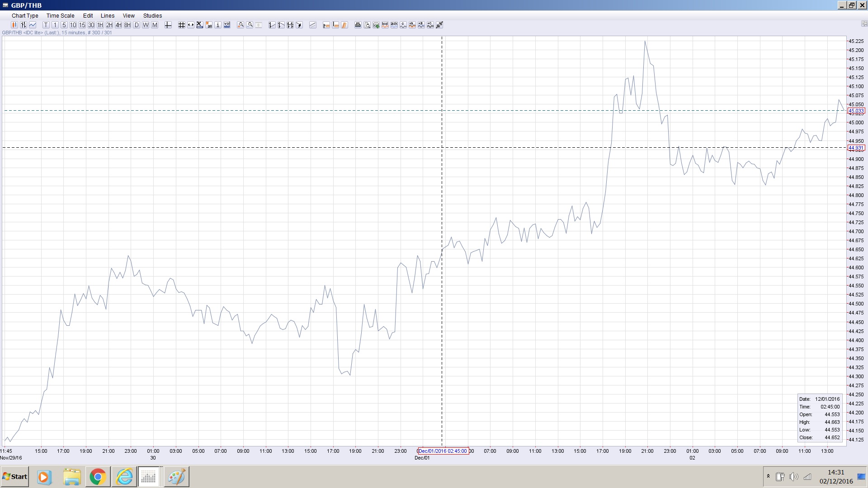Add the +c close overlay
The height and width of the screenshot is (488, 868).
pos(430,25)
